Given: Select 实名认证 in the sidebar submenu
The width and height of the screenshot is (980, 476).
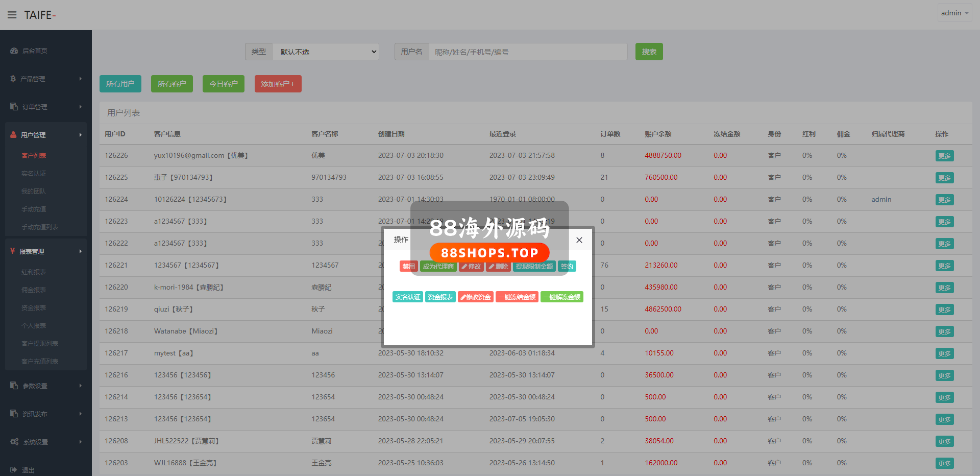Looking at the screenshot, I should pos(34,174).
